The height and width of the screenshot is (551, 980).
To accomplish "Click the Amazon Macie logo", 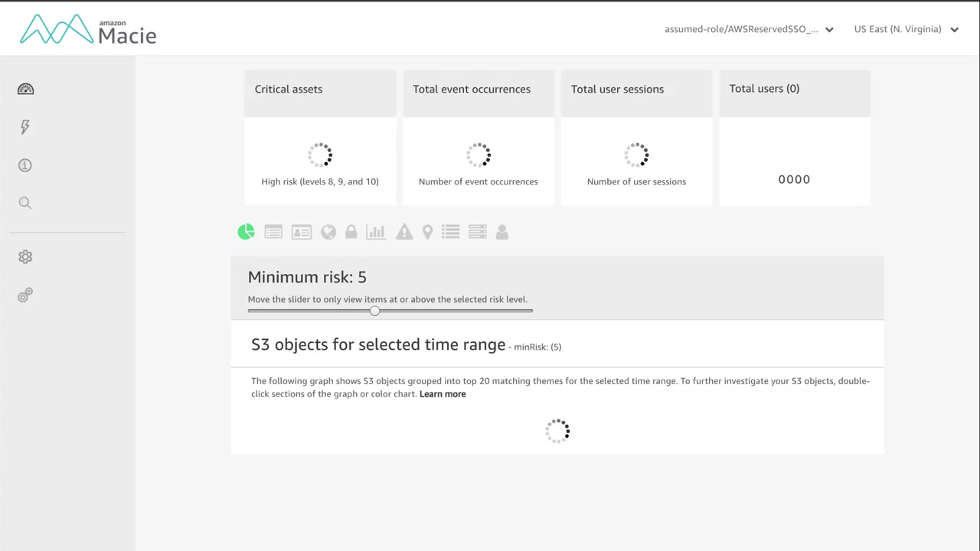I will [88, 30].
